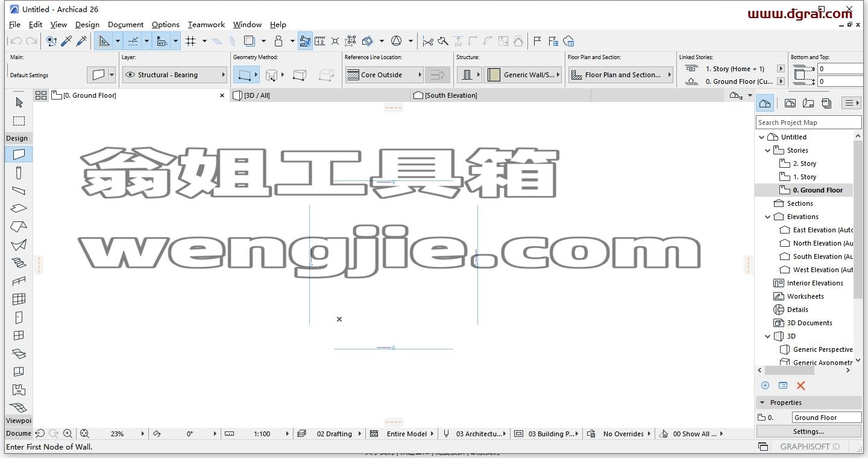Choose the Column tool
868x458 pixels.
point(19,173)
